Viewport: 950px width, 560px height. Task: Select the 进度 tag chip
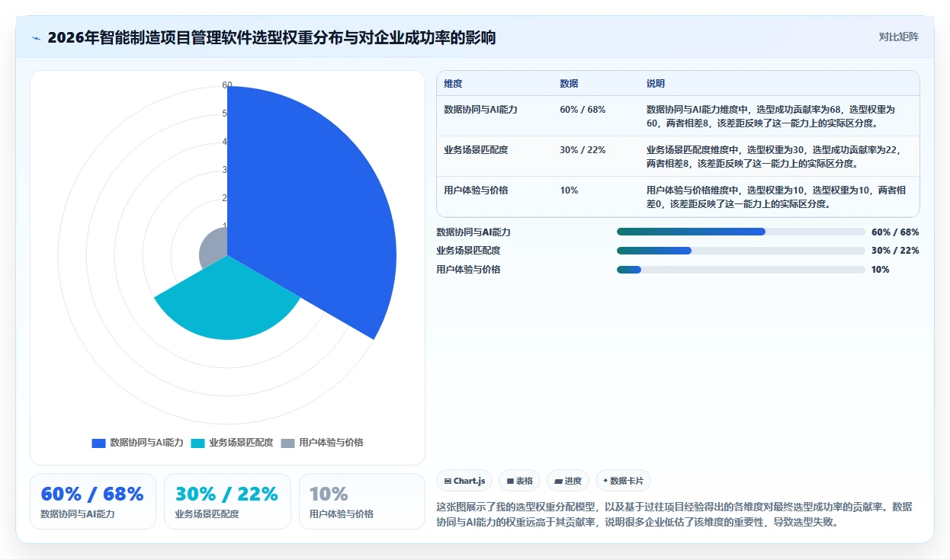tap(568, 481)
